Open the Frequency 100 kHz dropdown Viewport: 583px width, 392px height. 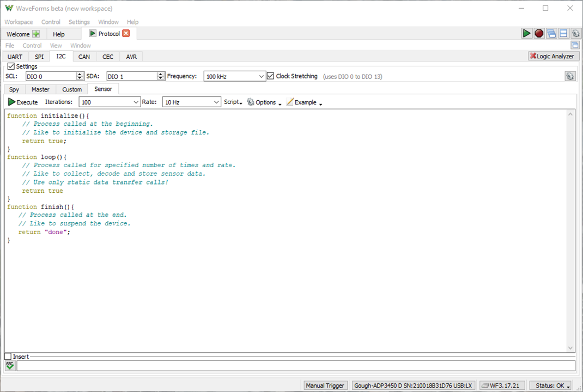(235, 76)
